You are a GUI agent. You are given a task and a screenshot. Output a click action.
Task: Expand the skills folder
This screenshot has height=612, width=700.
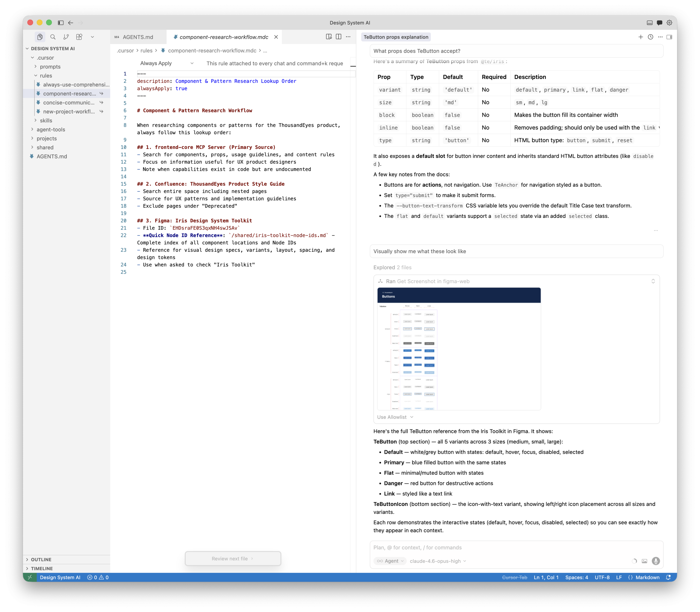(x=46, y=121)
